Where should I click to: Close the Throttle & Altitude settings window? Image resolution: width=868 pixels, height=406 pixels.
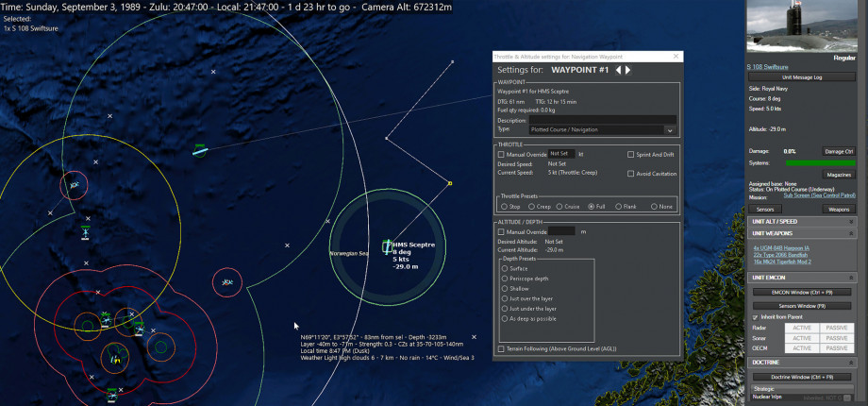tap(676, 57)
